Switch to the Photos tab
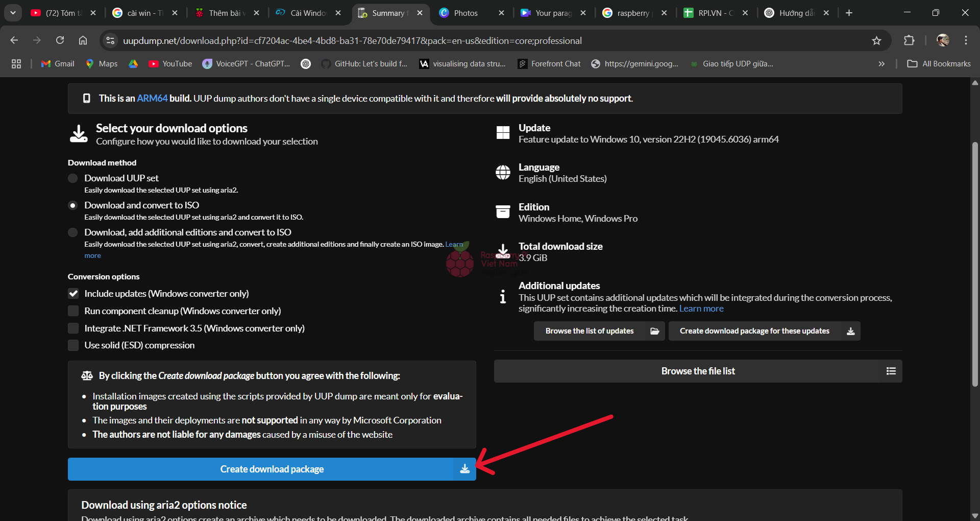 coord(465,13)
